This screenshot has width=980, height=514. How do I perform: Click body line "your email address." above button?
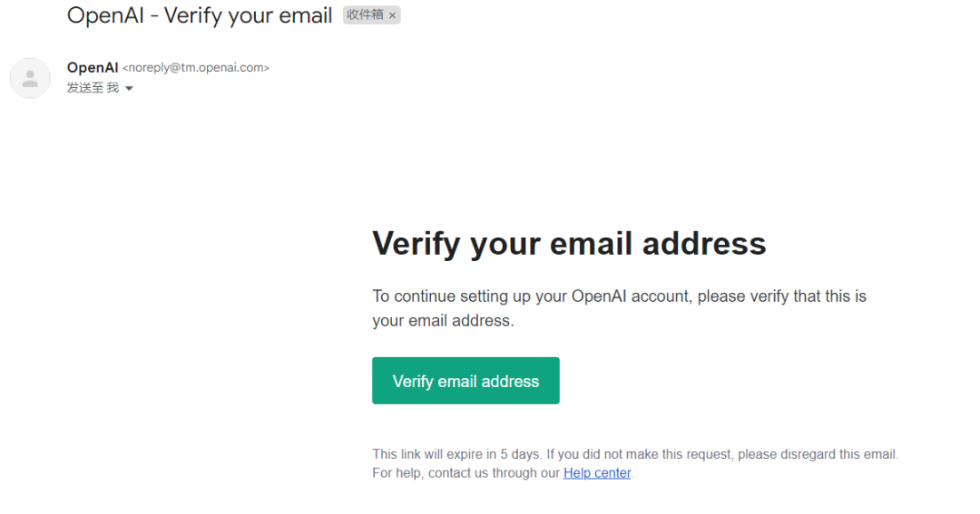[443, 321]
